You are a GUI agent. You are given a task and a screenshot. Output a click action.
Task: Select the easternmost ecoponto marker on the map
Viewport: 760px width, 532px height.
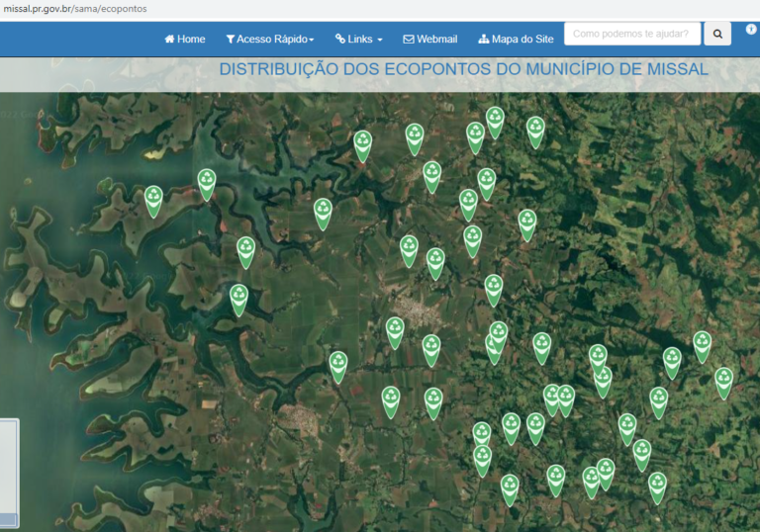pyautogui.click(x=723, y=381)
